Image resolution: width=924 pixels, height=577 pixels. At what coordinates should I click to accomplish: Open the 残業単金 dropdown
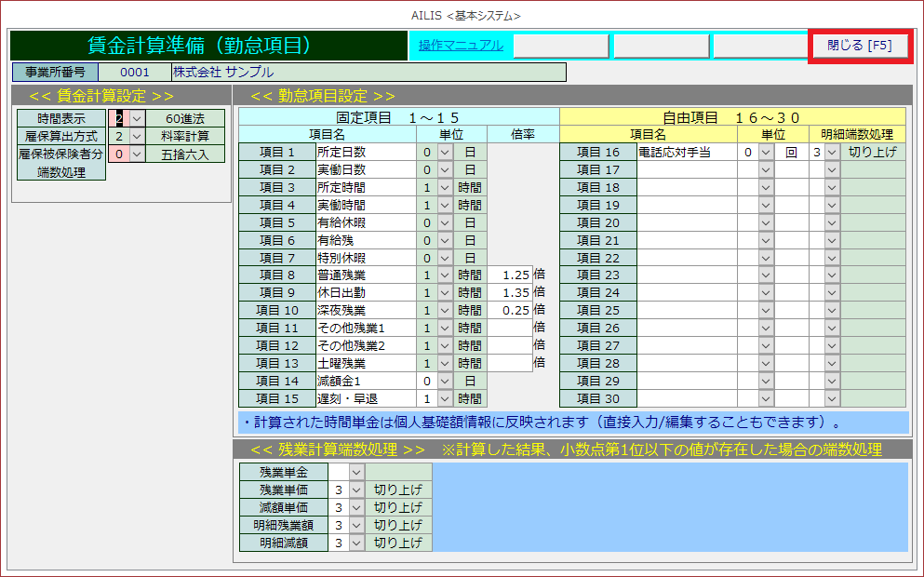click(x=356, y=472)
